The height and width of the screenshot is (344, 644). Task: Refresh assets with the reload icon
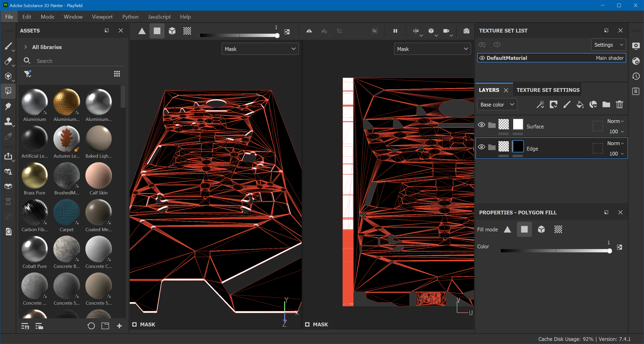(x=91, y=326)
